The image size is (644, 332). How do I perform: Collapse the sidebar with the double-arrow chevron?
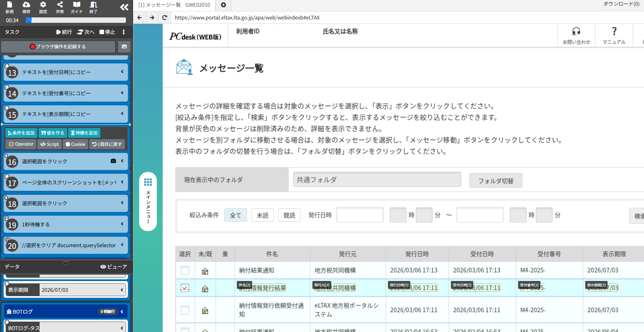tap(124, 7)
